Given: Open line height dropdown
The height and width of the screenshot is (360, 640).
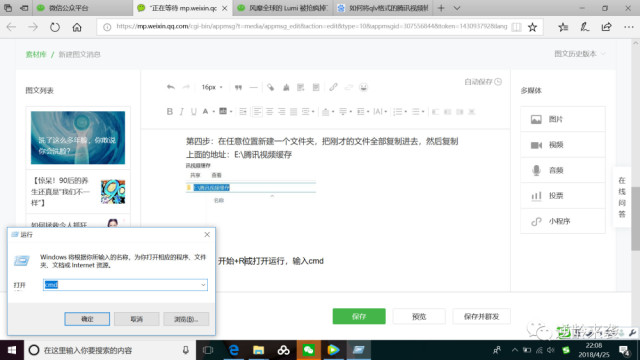Looking at the screenshot, I should click(x=362, y=112).
